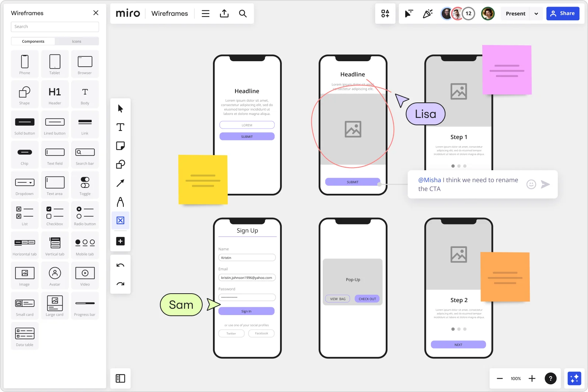Switch to the Components tab

(x=33, y=41)
